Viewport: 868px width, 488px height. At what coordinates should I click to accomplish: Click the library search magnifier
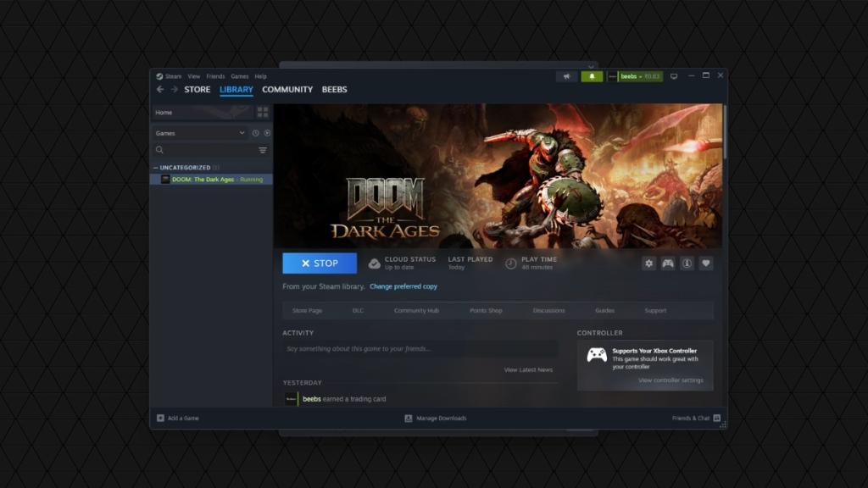point(162,150)
